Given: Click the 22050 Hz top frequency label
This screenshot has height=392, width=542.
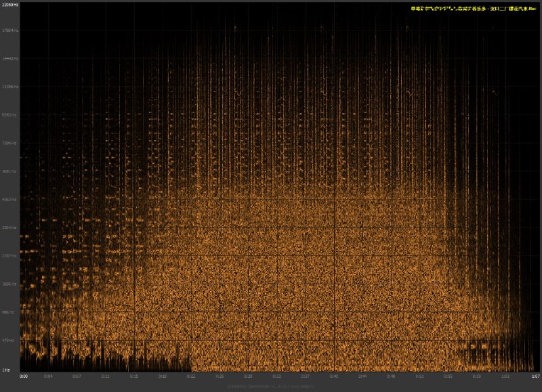Looking at the screenshot, I should click(9, 4).
